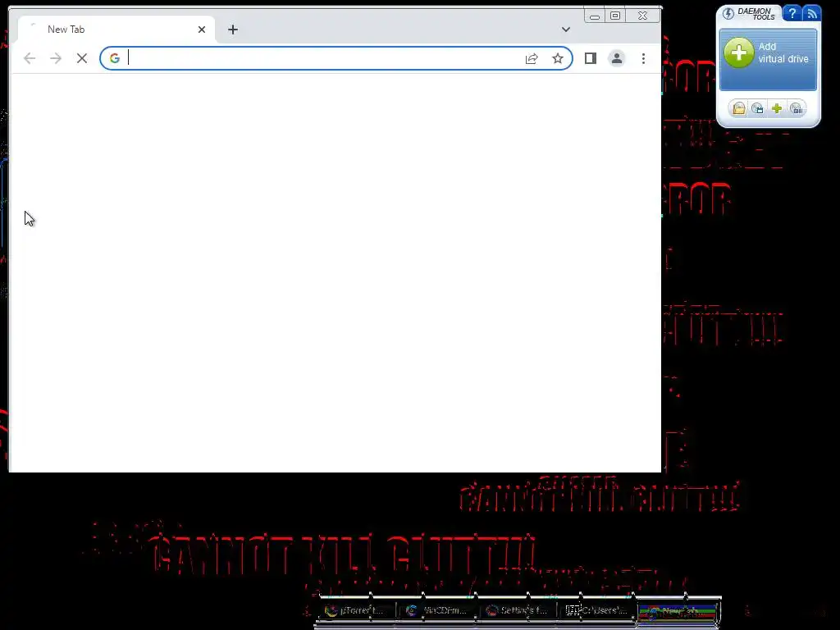
Task: Bookmark this tab with the star icon
Action: click(x=558, y=58)
